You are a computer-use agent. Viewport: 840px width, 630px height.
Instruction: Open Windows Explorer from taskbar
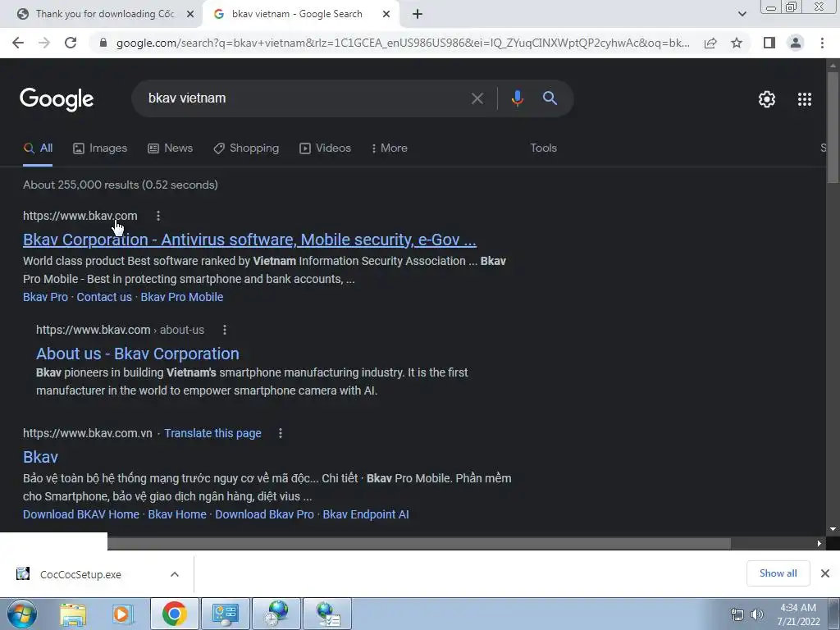tap(73, 614)
